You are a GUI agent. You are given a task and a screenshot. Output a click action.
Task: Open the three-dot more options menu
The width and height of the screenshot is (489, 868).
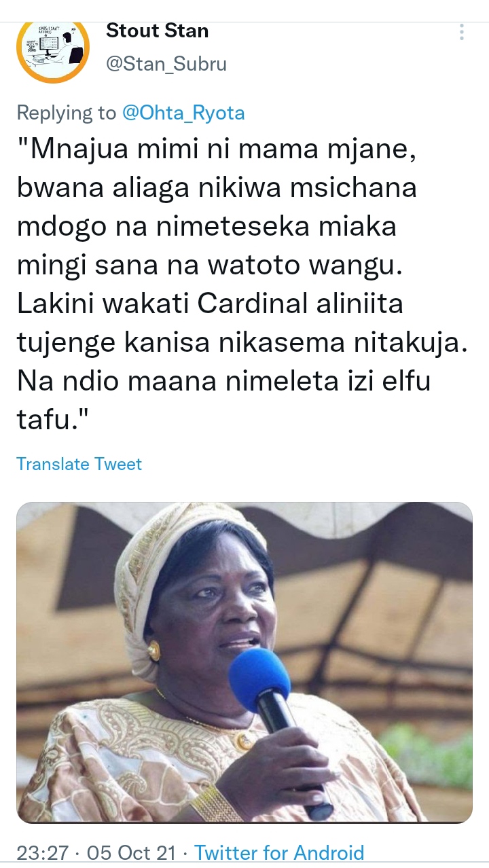pyautogui.click(x=462, y=32)
